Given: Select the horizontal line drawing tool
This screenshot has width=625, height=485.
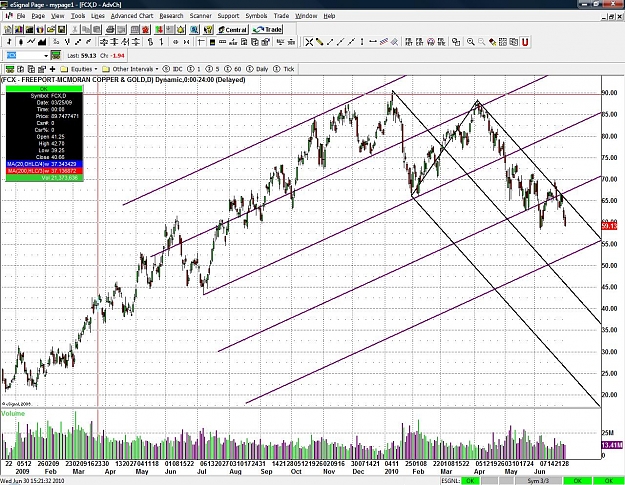Looking at the screenshot, I should point(373,42).
